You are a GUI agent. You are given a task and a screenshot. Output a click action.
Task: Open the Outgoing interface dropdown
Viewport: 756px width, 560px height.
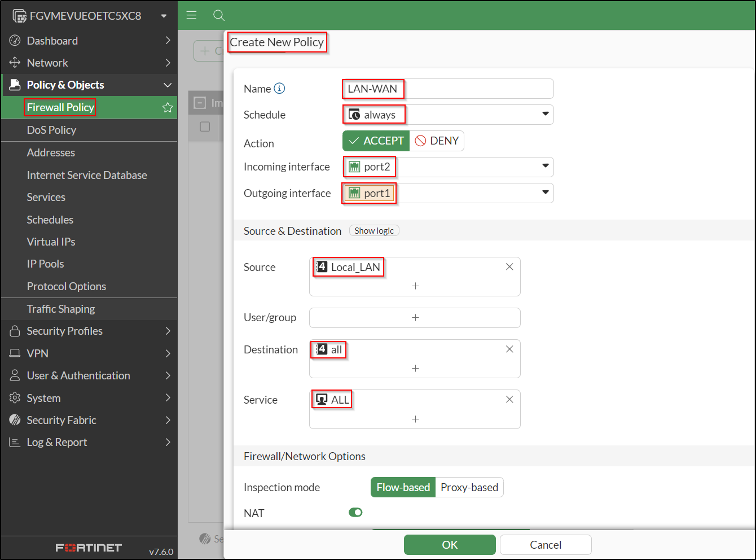[x=546, y=193]
